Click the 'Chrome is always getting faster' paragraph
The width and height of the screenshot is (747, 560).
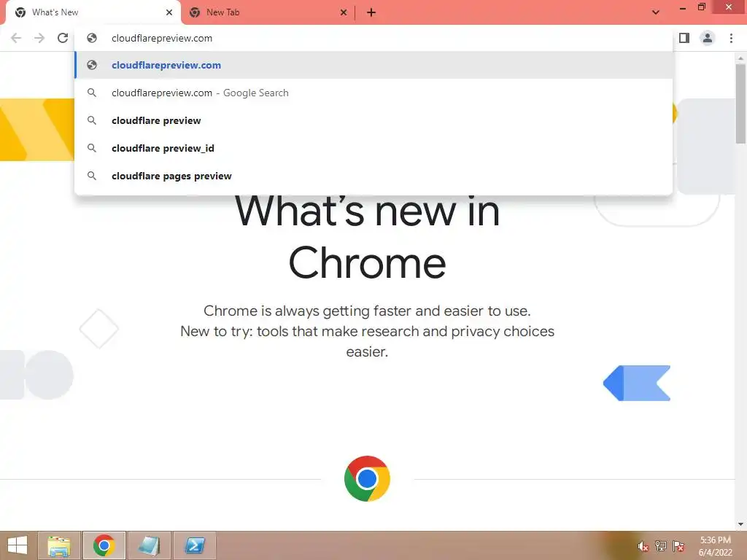point(367,331)
